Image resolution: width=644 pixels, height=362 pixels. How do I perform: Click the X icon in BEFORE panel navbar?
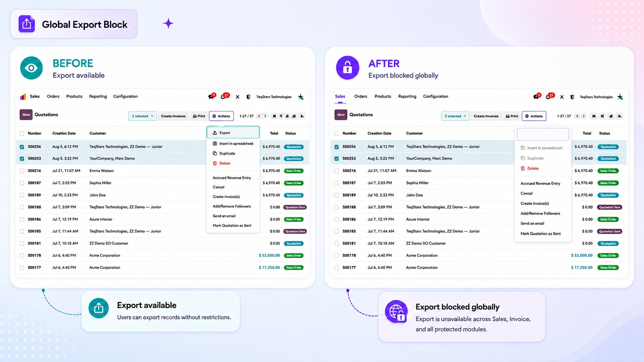[x=237, y=97]
